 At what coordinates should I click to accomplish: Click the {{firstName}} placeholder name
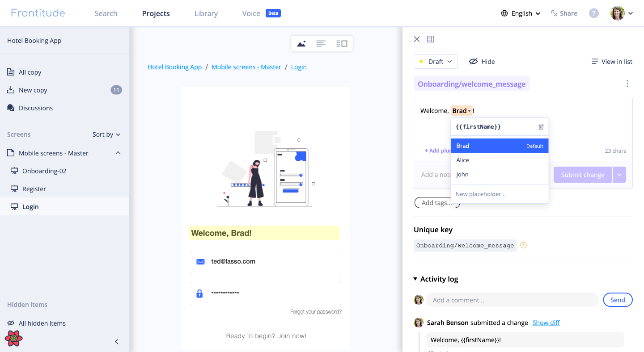point(478,127)
